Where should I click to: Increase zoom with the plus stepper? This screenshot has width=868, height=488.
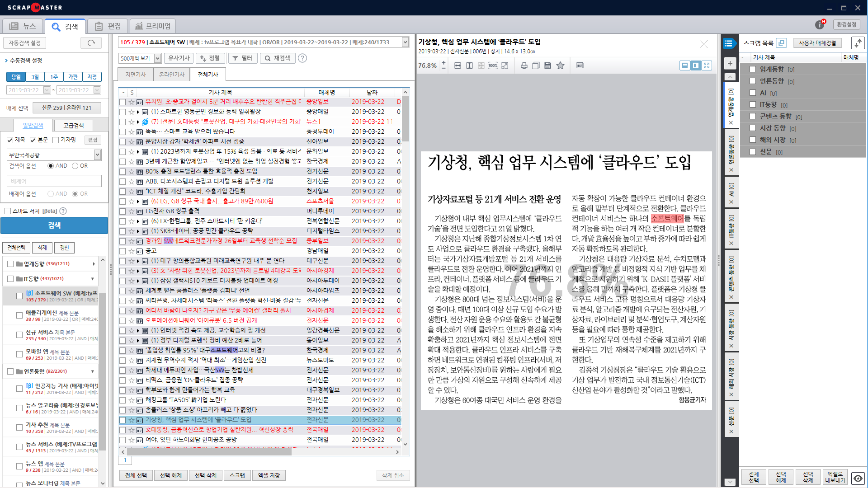[443, 62]
